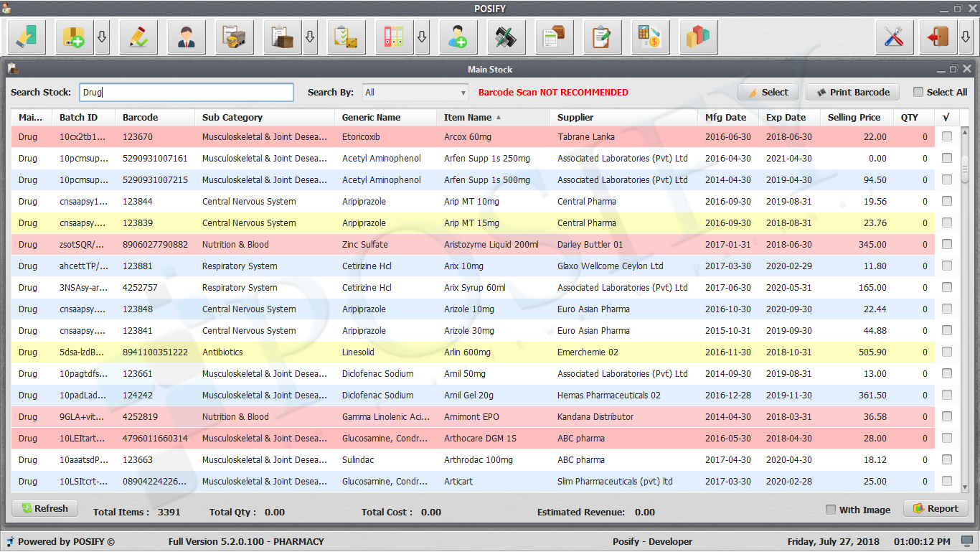Open the Search By dropdown
The image size is (980, 552).
[415, 92]
